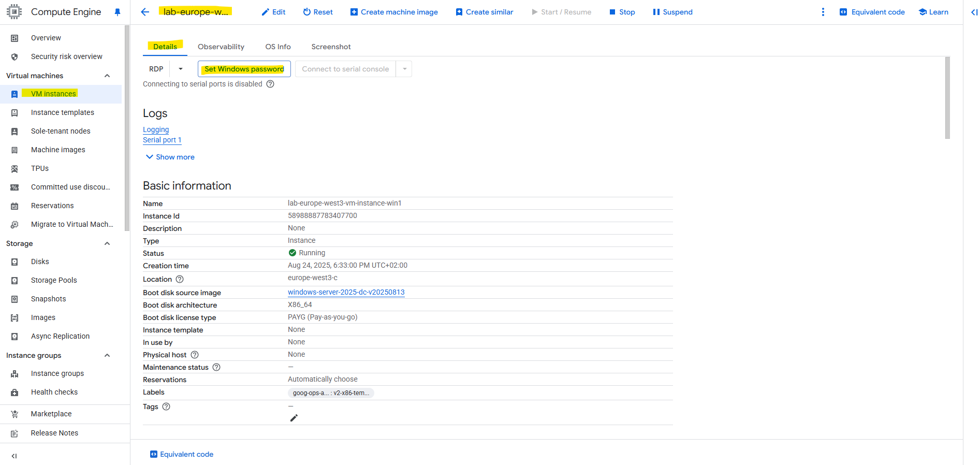
Task: Collapse the Instance groups section
Action: pos(107,355)
